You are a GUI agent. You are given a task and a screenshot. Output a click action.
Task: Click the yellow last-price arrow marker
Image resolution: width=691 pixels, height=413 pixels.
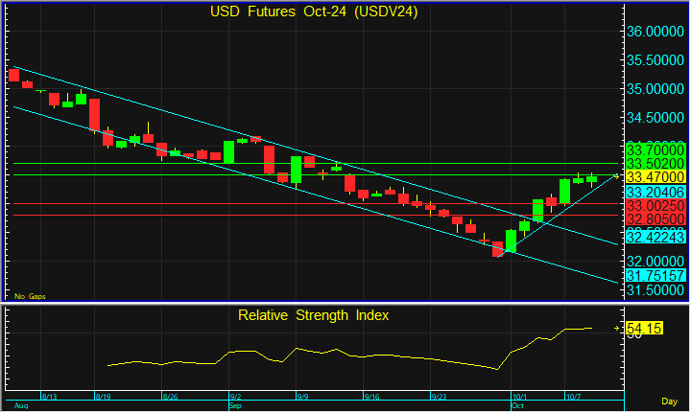pos(616,176)
